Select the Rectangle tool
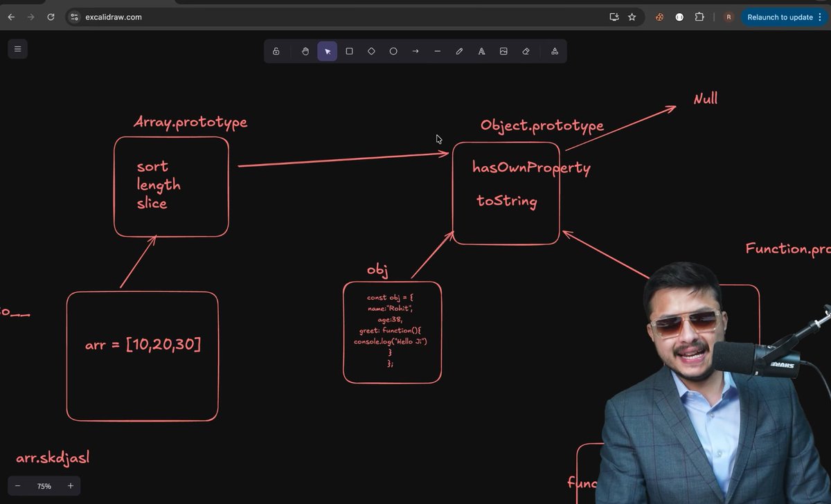This screenshot has height=504, width=831. point(349,51)
